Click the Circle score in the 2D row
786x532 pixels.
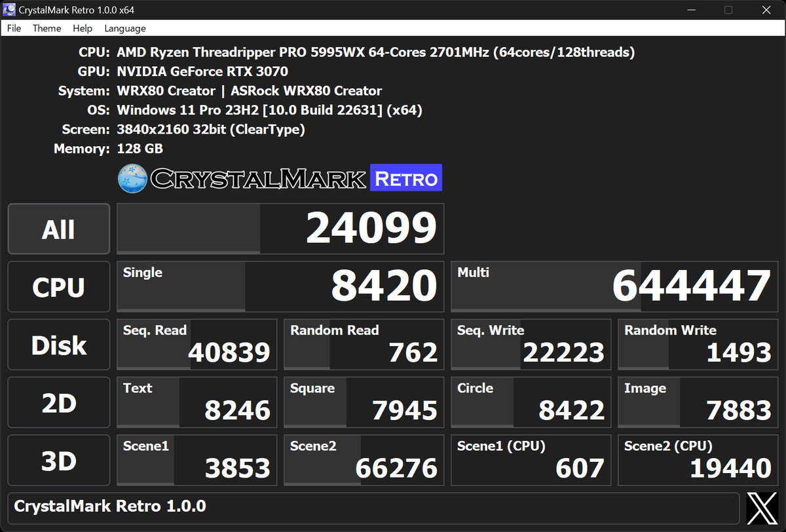(531, 402)
